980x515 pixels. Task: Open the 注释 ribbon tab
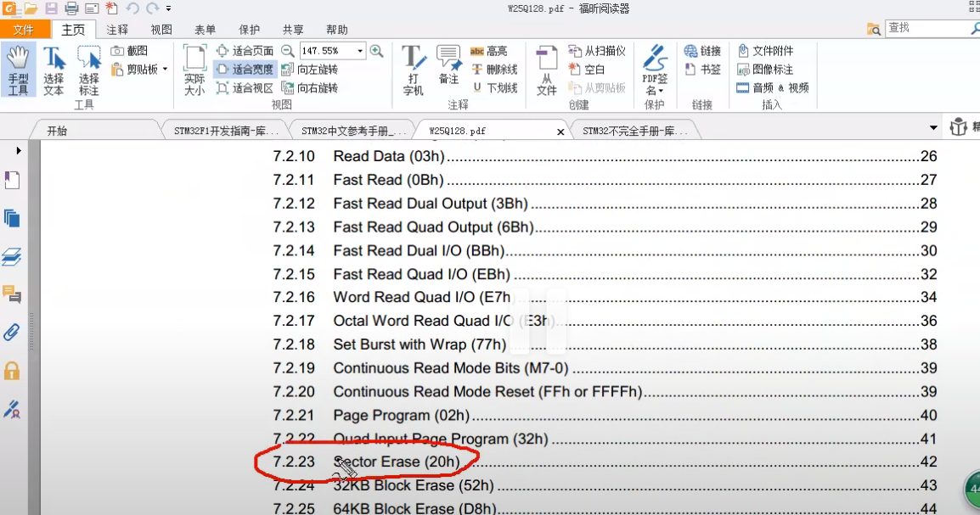117,30
